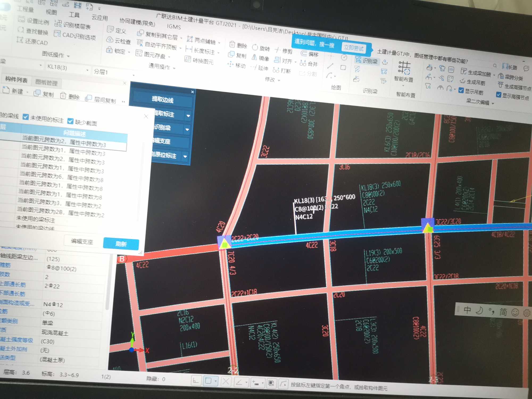Click the 云检查 cloud check icon

[x=110, y=40]
